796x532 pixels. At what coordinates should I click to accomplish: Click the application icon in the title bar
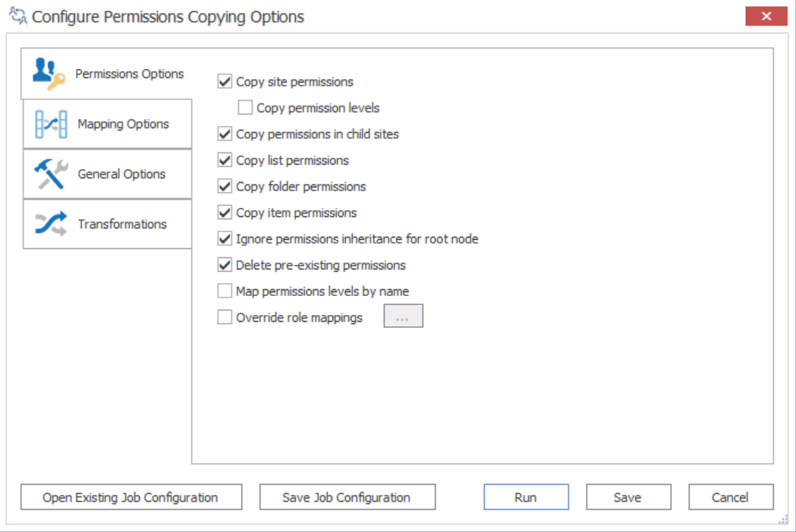tap(15, 15)
